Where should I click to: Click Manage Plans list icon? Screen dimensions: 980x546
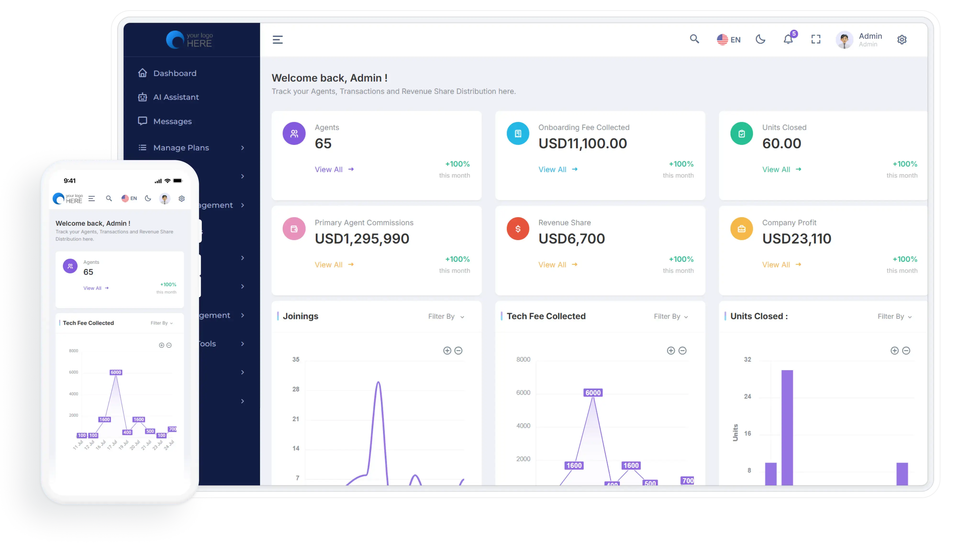click(x=142, y=148)
